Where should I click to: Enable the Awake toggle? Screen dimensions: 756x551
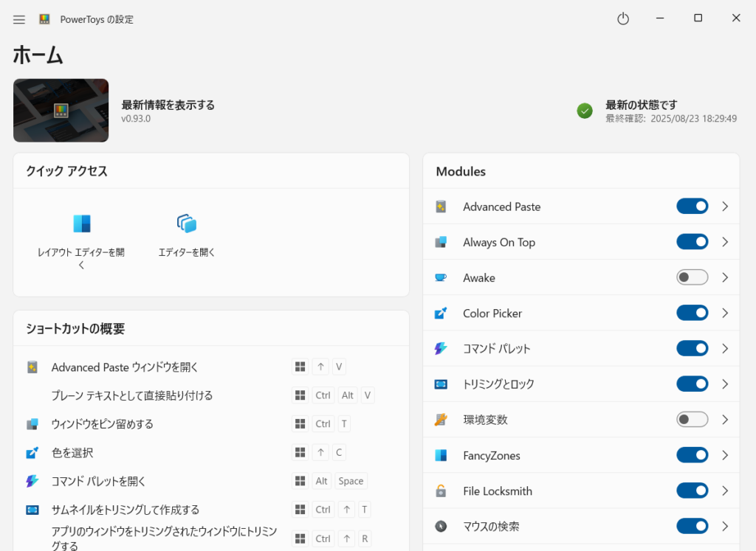coord(692,277)
